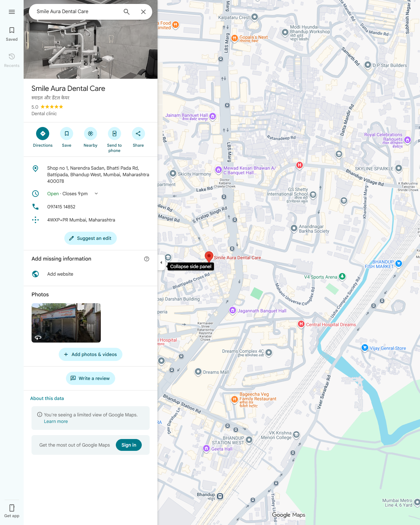Select Modi Hyundai Bhandup Workshop marker
The image size is (420, 525).
coord(285,32)
